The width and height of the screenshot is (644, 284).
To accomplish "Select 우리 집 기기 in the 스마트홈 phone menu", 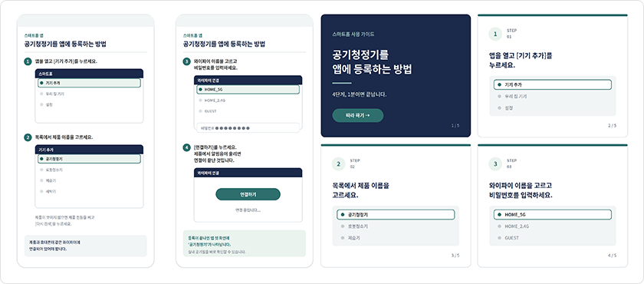I will (89, 94).
